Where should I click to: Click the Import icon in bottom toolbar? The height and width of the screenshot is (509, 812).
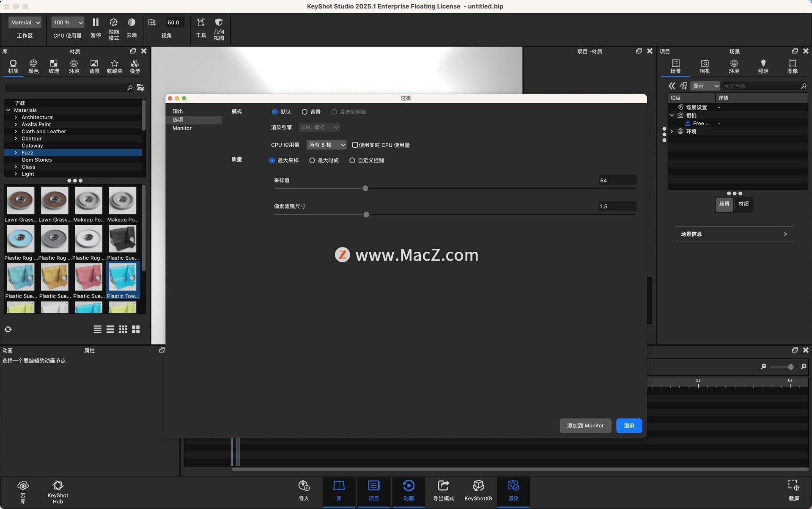pyautogui.click(x=304, y=485)
